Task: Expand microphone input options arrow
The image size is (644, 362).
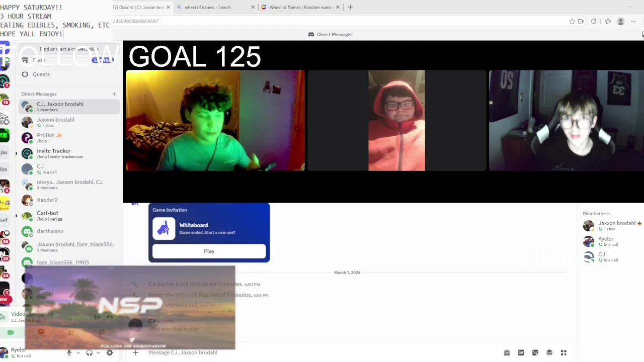Action: click(x=78, y=352)
